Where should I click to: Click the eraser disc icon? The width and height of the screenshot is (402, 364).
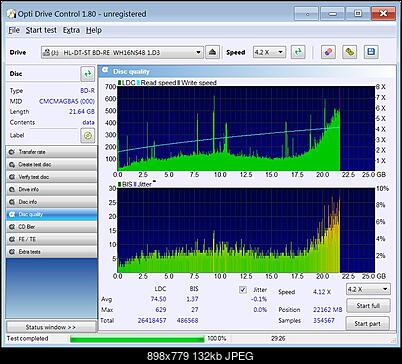pyautogui.click(x=328, y=52)
